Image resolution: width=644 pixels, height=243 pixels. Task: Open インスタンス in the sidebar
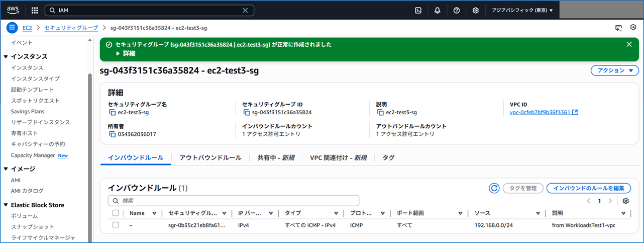[27, 67]
